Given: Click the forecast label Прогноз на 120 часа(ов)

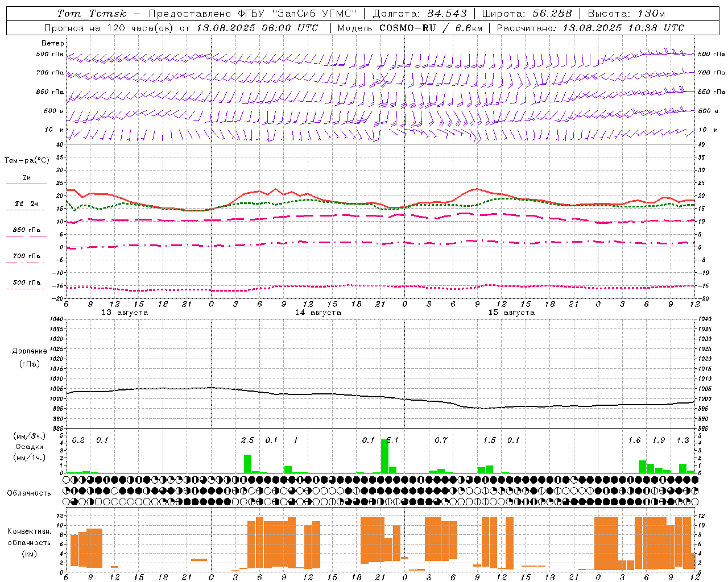Looking at the screenshot, I should coord(110,28).
